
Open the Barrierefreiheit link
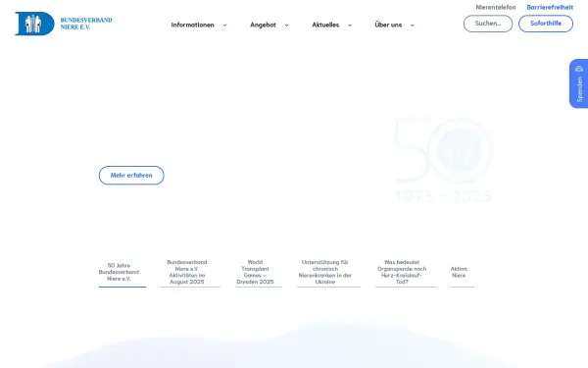(x=550, y=7)
